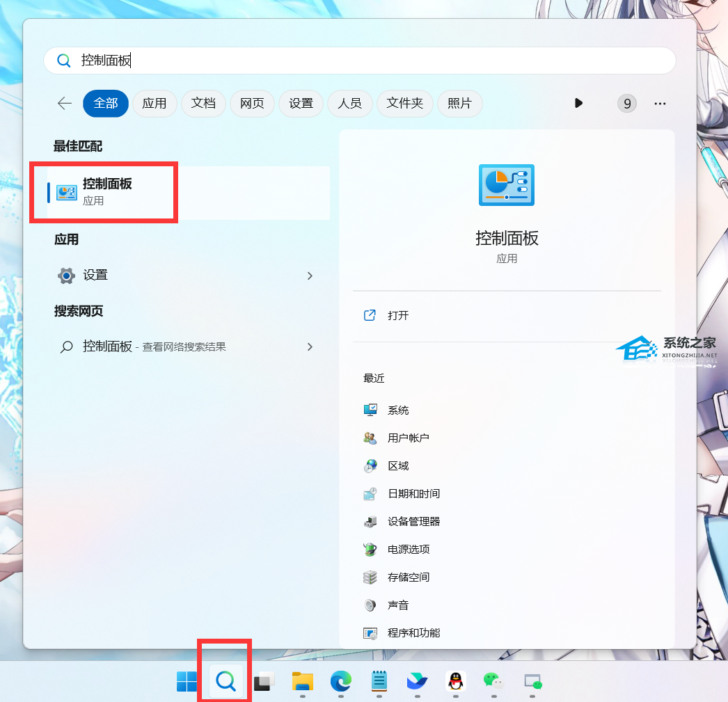Expand the 设置 result chevron
This screenshot has width=728, height=702.
[310, 276]
